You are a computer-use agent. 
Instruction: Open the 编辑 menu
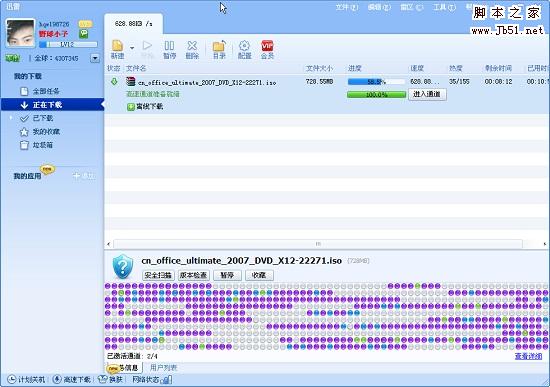(379, 7)
